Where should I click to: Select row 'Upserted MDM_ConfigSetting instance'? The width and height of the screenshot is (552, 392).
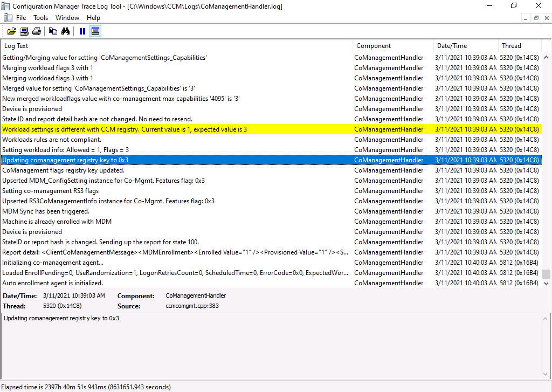pyautogui.click(x=271, y=181)
